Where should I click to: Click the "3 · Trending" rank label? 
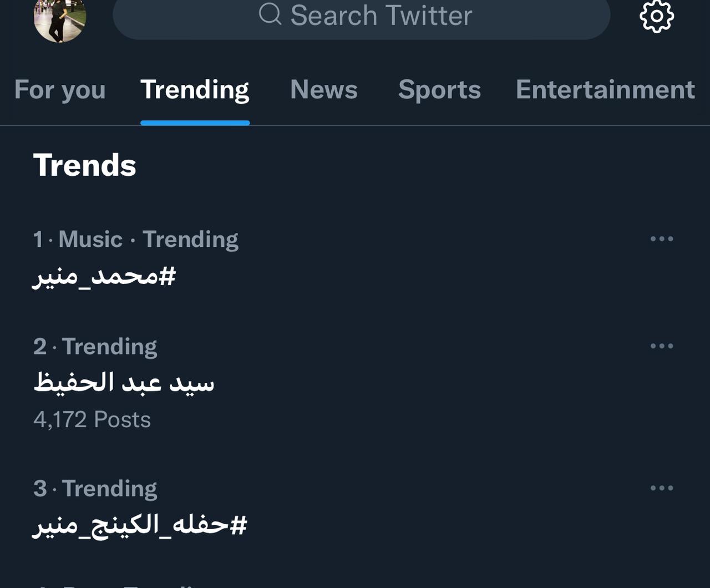coord(95,489)
